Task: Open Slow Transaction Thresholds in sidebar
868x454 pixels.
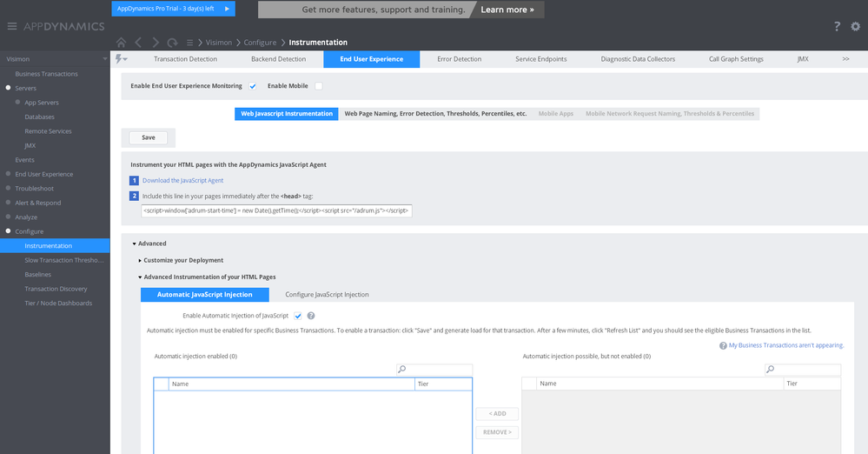Action: [64, 260]
